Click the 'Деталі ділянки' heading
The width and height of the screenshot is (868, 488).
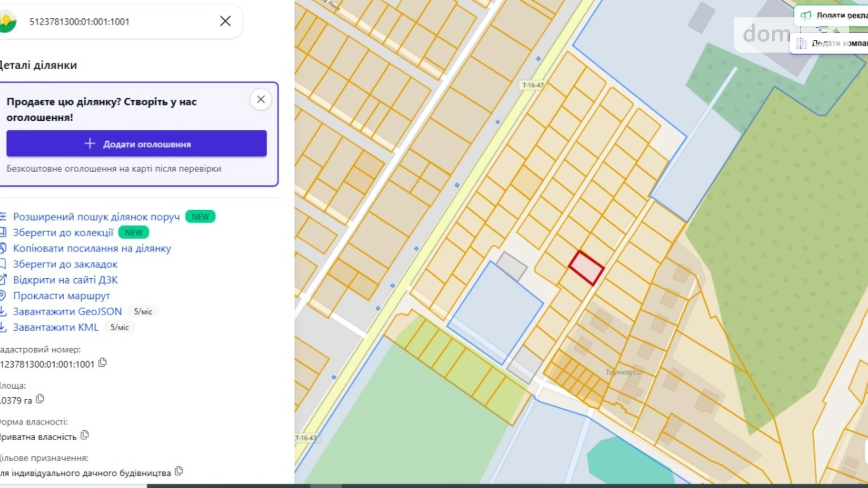click(38, 65)
